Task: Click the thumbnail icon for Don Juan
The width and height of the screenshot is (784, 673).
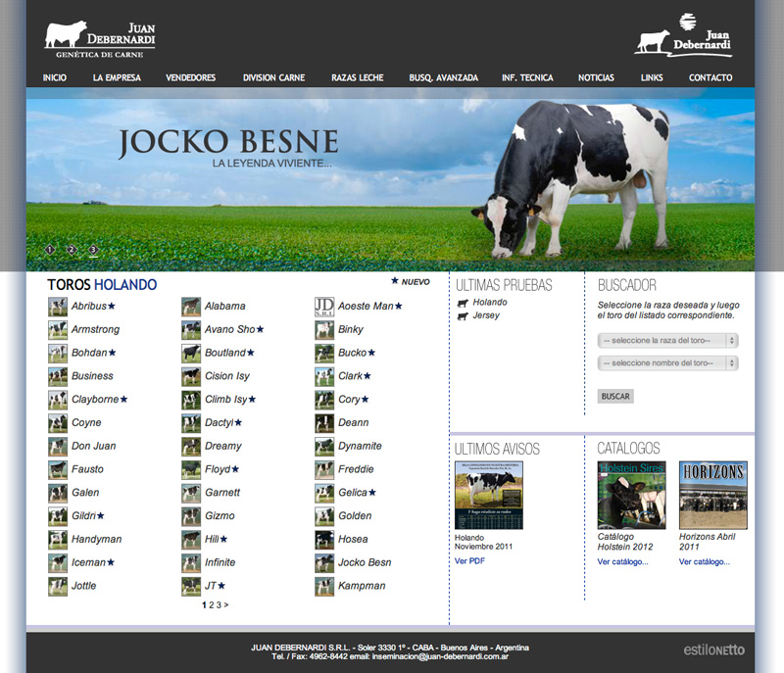Action: [x=58, y=446]
